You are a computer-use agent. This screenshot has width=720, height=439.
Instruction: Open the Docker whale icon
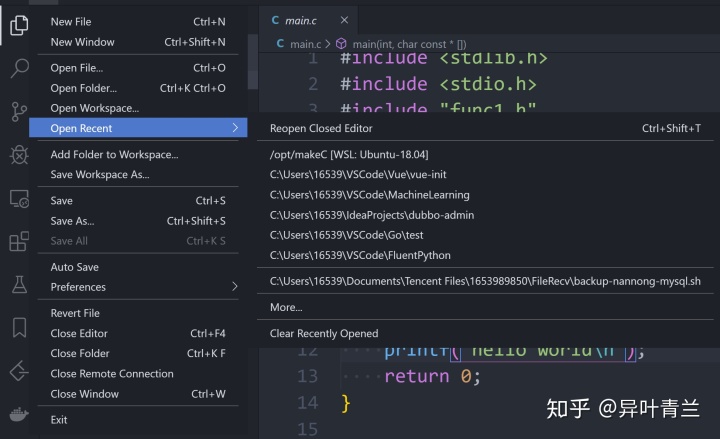[x=19, y=414]
